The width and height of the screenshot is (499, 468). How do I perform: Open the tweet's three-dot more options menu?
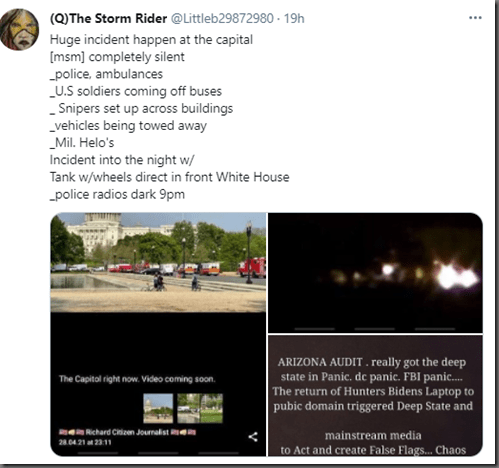click(475, 18)
